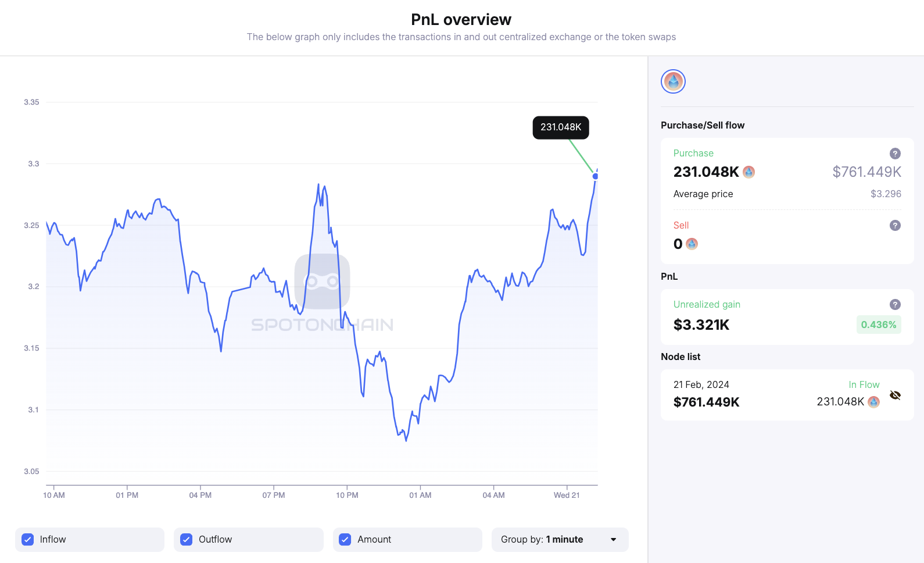The image size is (924, 563).
Task: Click token icon in the Node list row
Action: click(873, 402)
